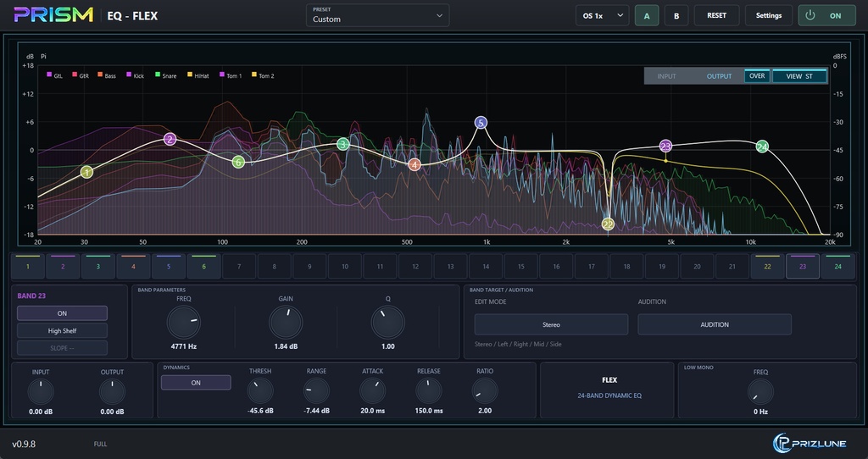Select band tab 5

coord(169,267)
